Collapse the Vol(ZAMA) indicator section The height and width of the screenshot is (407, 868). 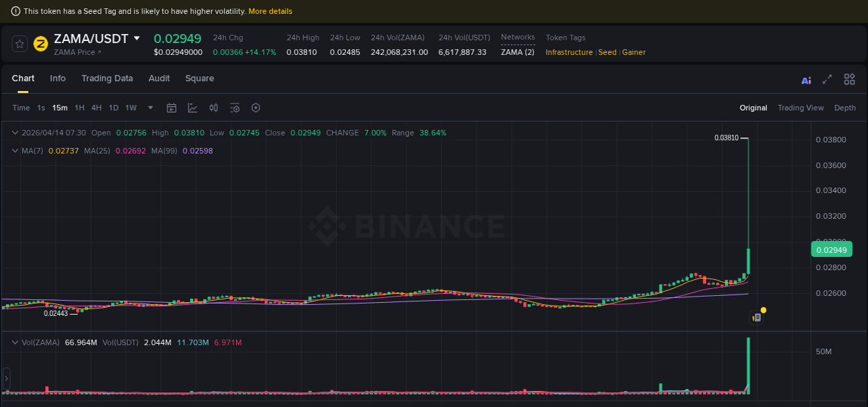[x=14, y=342]
